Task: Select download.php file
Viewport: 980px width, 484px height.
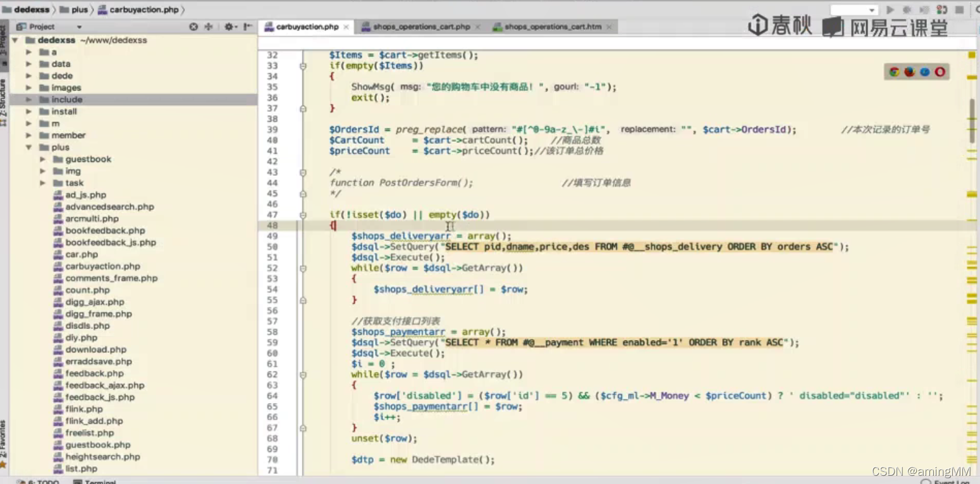Action: coord(96,350)
